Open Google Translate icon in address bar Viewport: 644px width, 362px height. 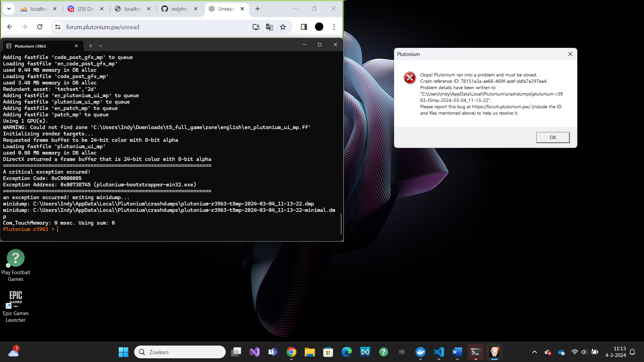(x=269, y=27)
